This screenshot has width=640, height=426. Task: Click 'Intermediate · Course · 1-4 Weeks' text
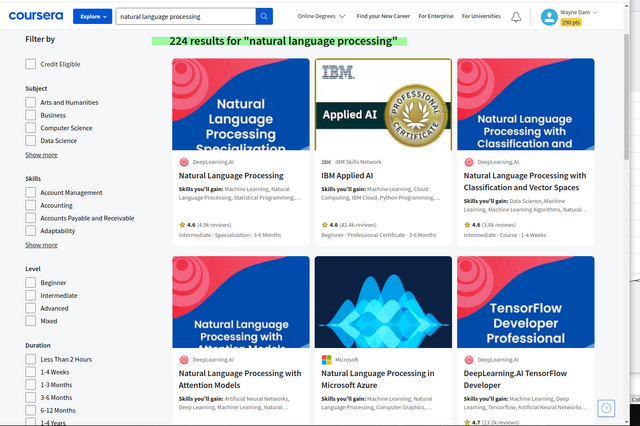(x=505, y=235)
